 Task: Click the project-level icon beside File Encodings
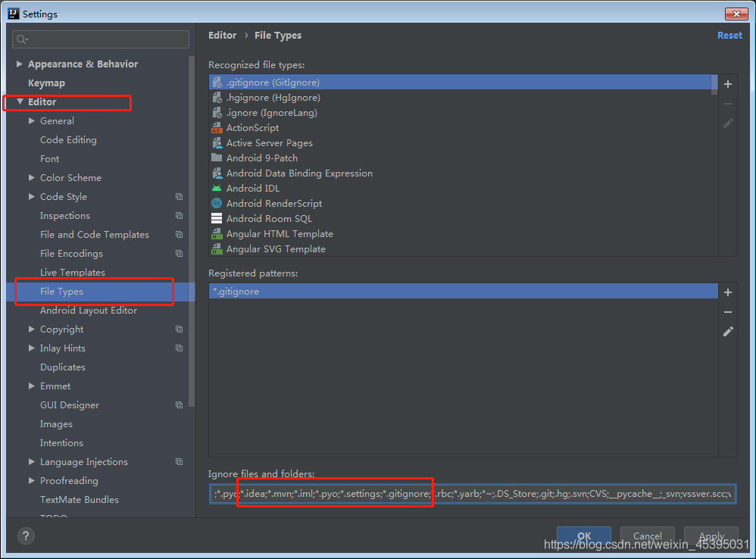(x=180, y=254)
